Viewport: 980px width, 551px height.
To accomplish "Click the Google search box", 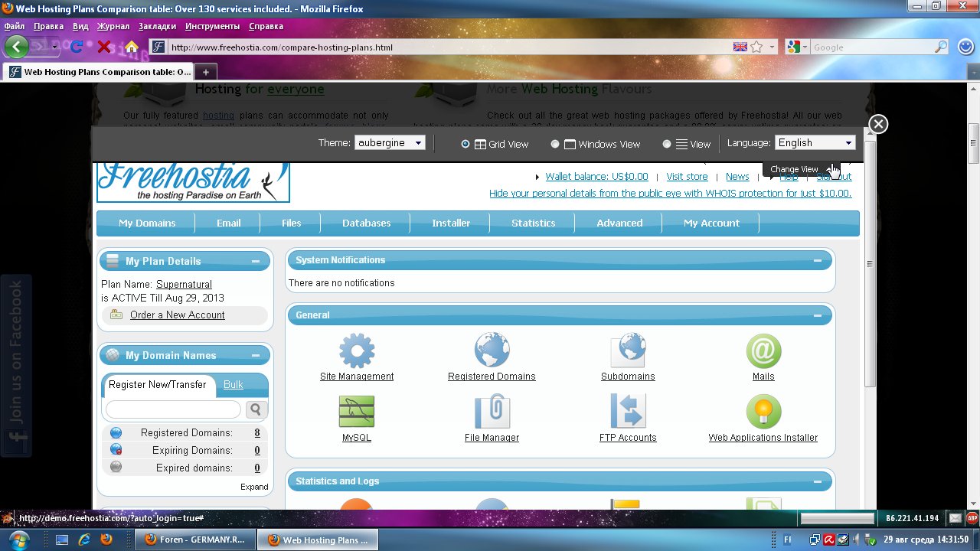I will point(871,47).
